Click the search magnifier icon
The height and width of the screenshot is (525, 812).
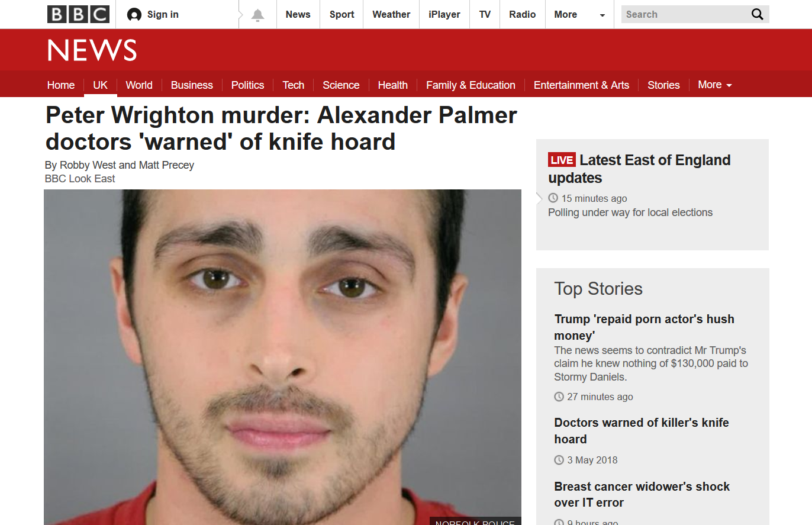pos(757,14)
